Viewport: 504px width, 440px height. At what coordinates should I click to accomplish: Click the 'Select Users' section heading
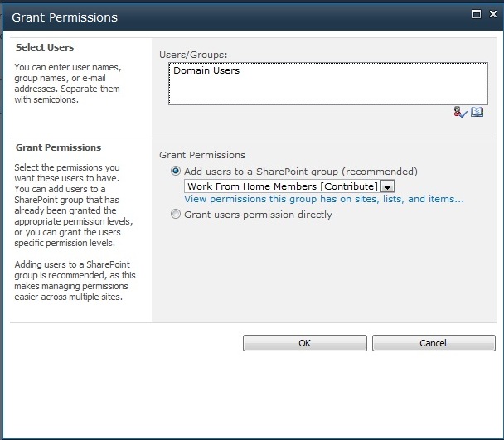45,47
